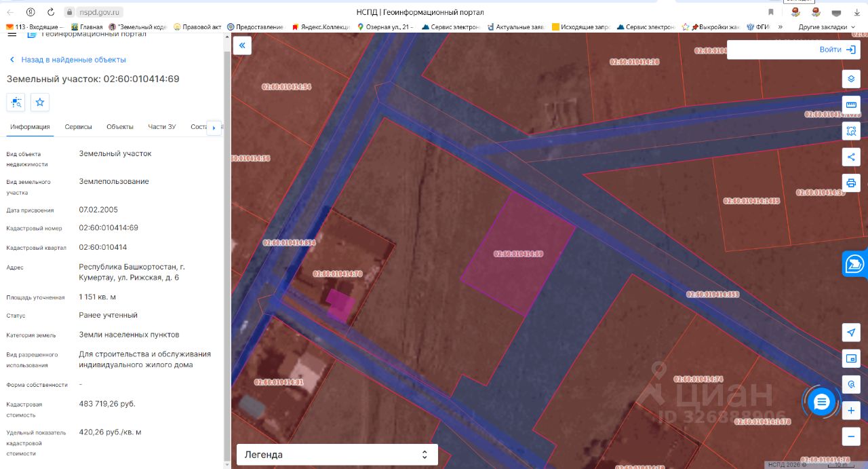Switch to the Части ЗУ tab

pos(162,127)
